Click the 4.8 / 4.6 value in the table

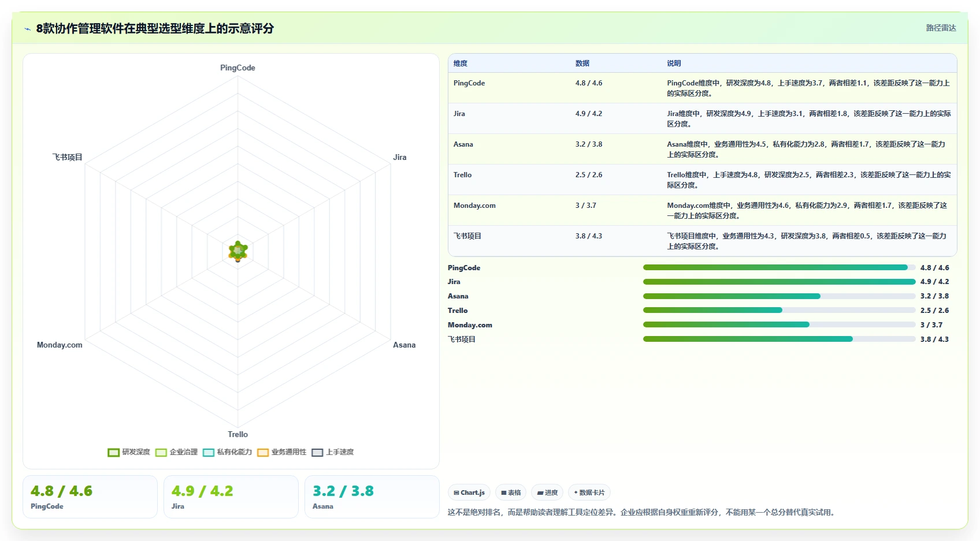pyautogui.click(x=589, y=83)
